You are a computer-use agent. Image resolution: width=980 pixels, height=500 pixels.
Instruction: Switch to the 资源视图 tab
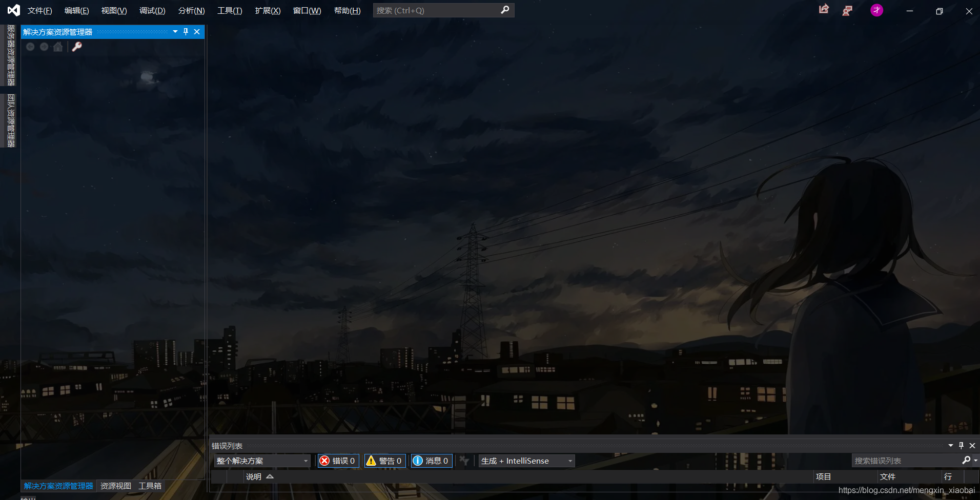116,486
